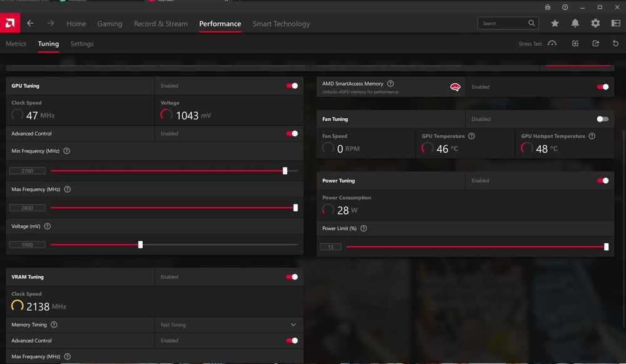The image size is (626, 364).
Task: Click the Max Frequency 2800 value box
Action: [27, 208]
